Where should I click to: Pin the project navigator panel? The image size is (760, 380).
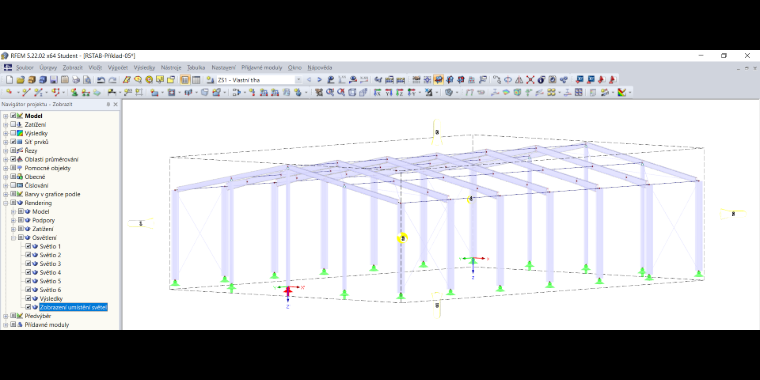pos(109,104)
